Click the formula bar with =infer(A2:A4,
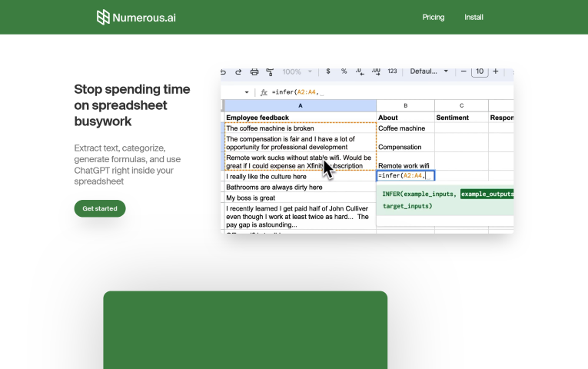The width and height of the screenshot is (588, 369). pyautogui.click(x=390, y=92)
